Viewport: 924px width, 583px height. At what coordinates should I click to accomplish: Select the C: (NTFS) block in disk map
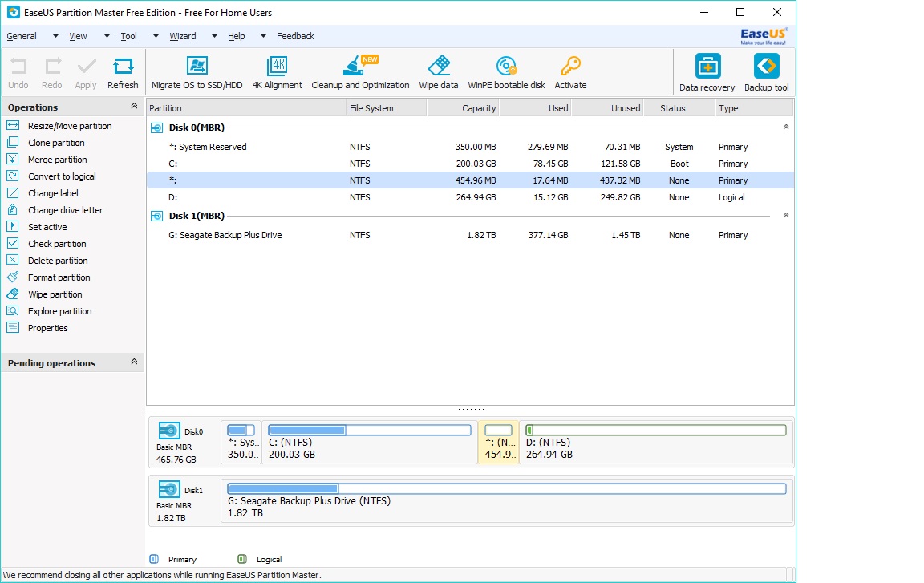[x=370, y=442]
